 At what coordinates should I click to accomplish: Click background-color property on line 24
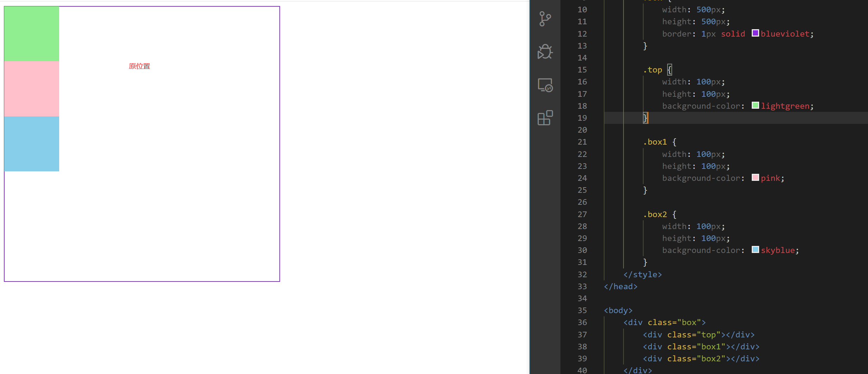(x=701, y=178)
